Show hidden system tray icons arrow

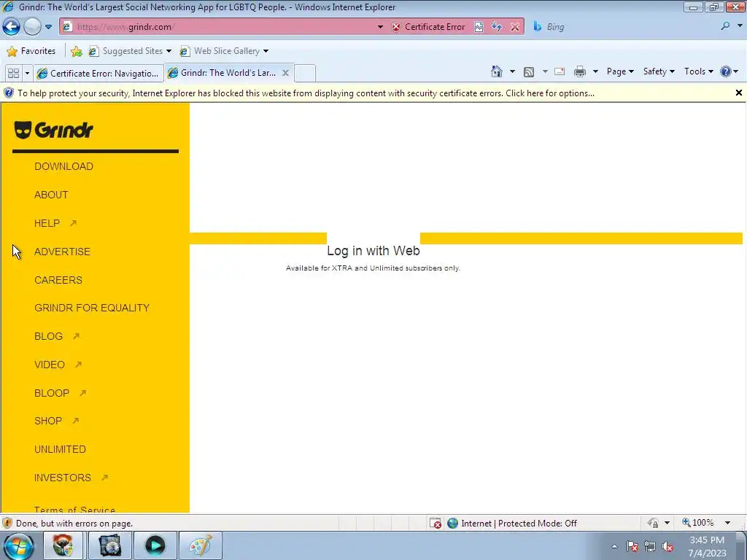coord(614,546)
